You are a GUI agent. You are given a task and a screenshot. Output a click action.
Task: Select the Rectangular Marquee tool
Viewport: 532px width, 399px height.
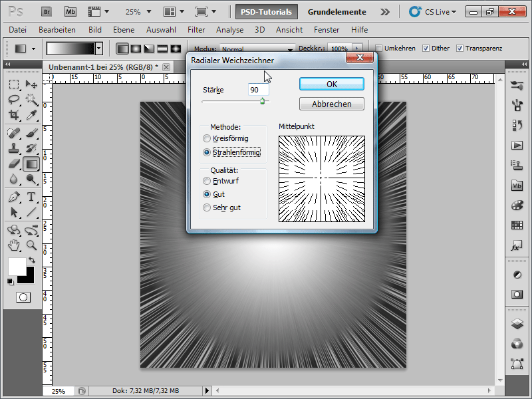pyautogui.click(x=14, y=84)
